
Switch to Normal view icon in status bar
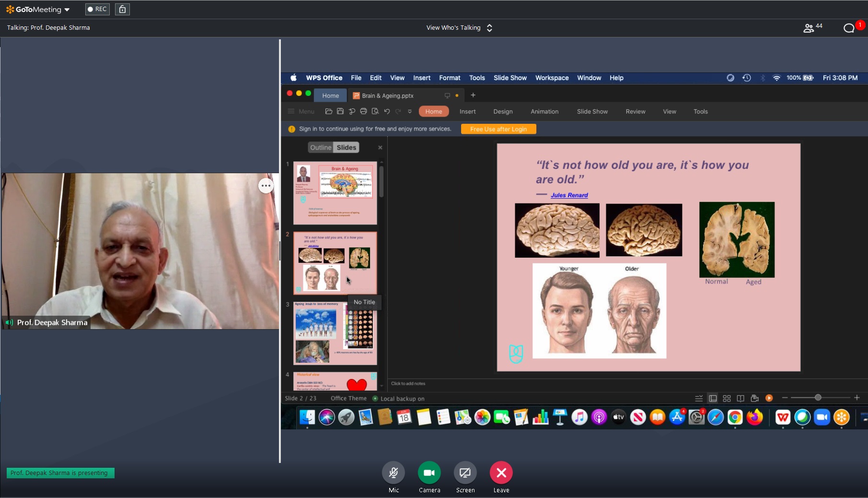[713, 398]
